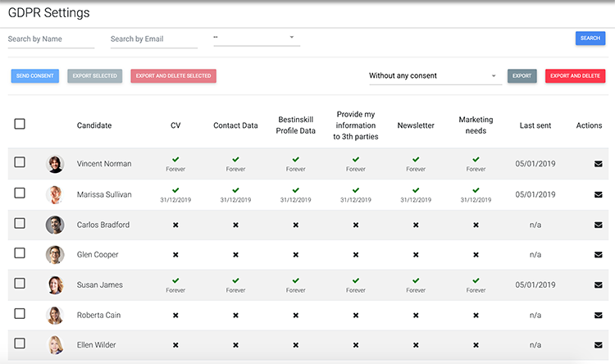Image resolution: width=615 pixels, height=364 pixels.
Task: Click the Search by Name field
Action: (x=51, y=39)
